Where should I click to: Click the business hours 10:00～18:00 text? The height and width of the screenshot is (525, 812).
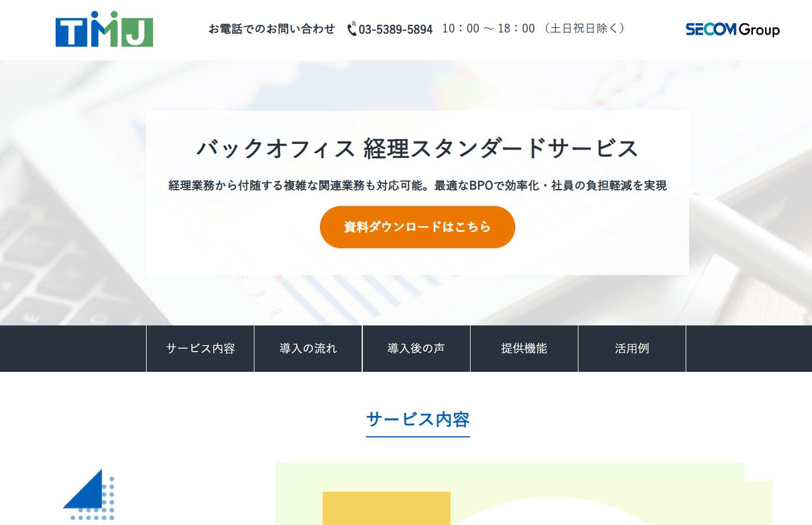(489, 28)
